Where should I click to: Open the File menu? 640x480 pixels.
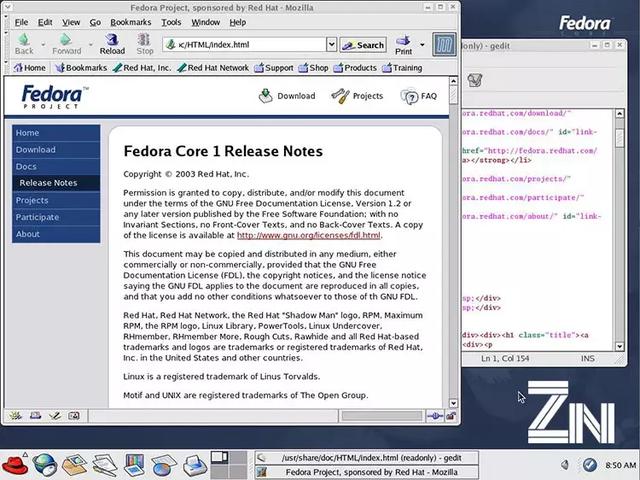(21, 22)
